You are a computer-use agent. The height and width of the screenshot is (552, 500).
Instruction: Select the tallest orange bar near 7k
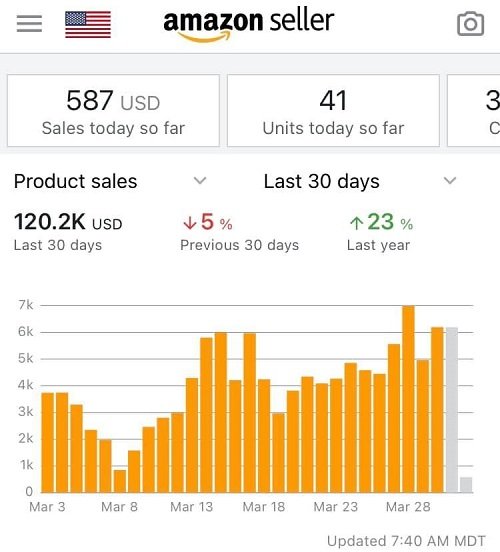408,399
